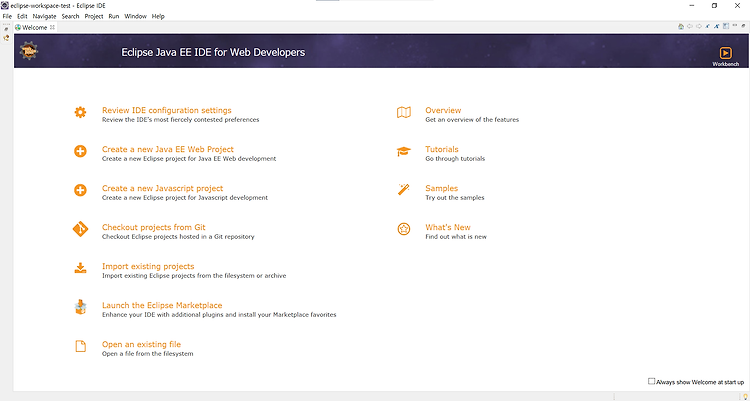Click the Navigate Forward arrow in Welcome toolbar
The height and width of the screenshot is (401, 750).
tap(699, 26)
